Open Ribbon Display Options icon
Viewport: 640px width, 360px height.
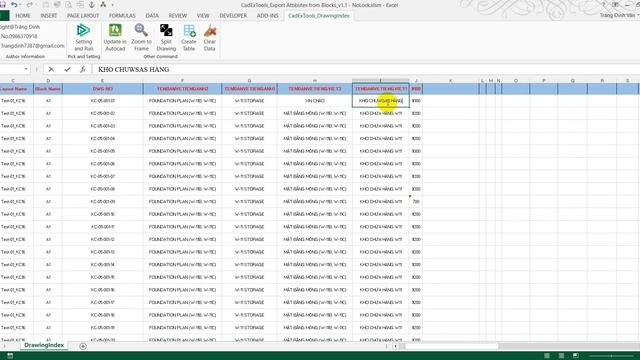pyautogui.click(x=616, y=4)
